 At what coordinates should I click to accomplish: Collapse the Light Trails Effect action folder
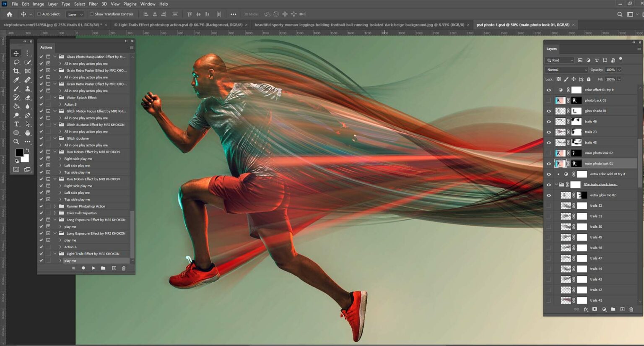(55, 253)
